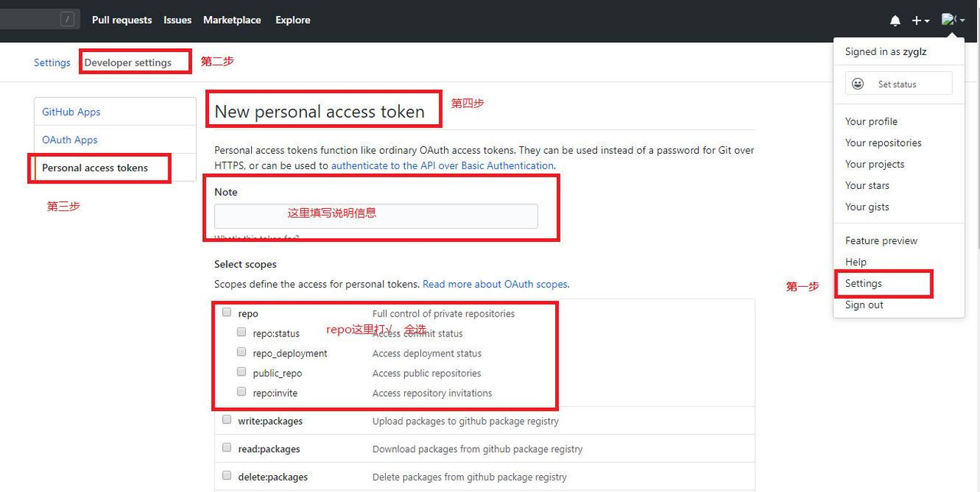This screenshot has width=980, height=492.
Task: Click the Settings breadcrumb link
Action: click(x=52, y=63)
